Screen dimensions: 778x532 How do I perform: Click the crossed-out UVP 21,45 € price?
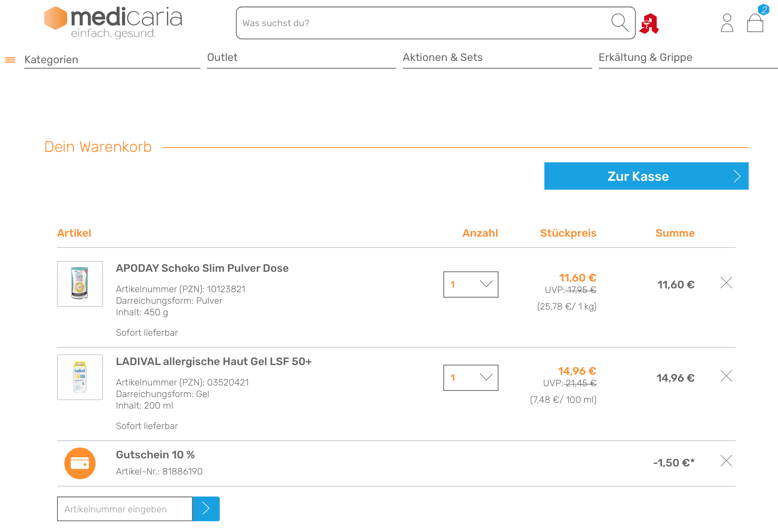[580, 383]
